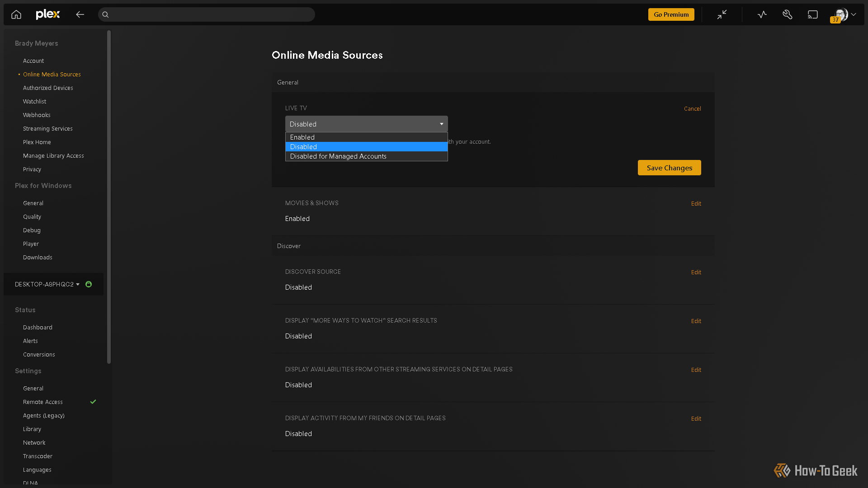
Task: Navigate to Streaming Services settings
Action: pos(47,128)
